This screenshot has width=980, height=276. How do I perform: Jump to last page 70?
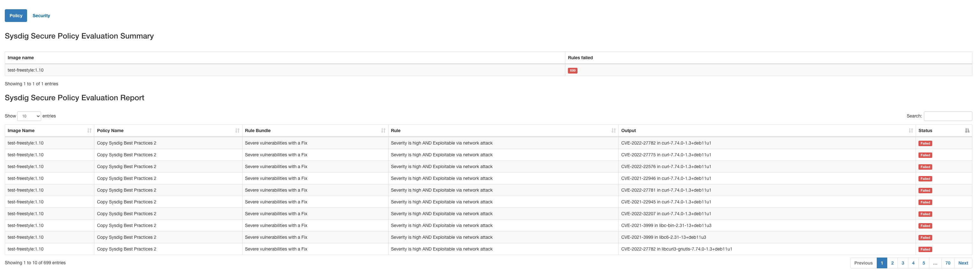[x=948, y=263]
